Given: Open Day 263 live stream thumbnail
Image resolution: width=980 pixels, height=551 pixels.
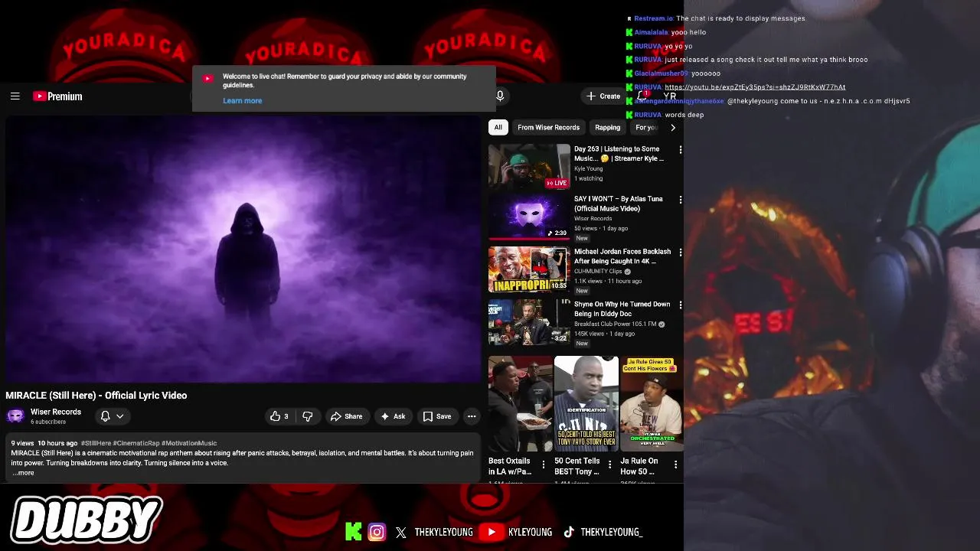Looking at the screenshot, I should (x=529, y=166).
